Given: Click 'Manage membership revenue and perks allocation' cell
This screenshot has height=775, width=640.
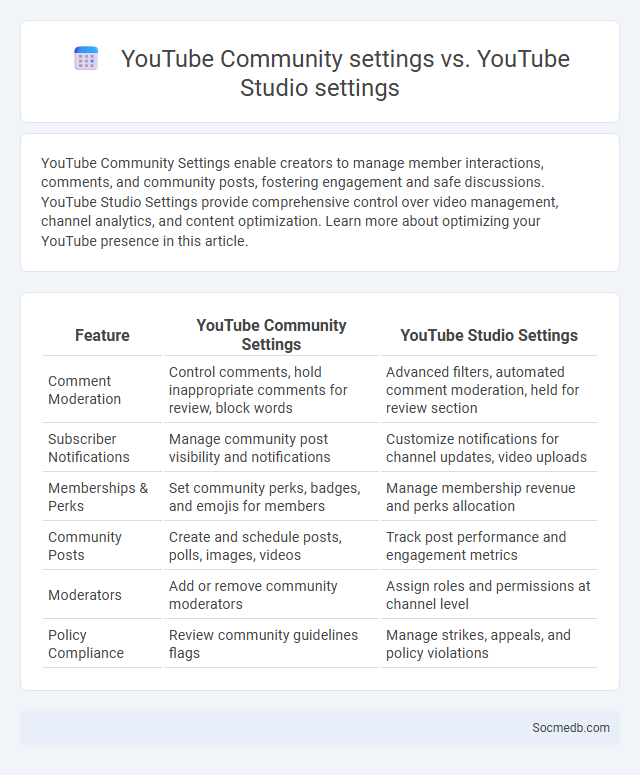Looking at the screenshot, I should pos(489,497).
